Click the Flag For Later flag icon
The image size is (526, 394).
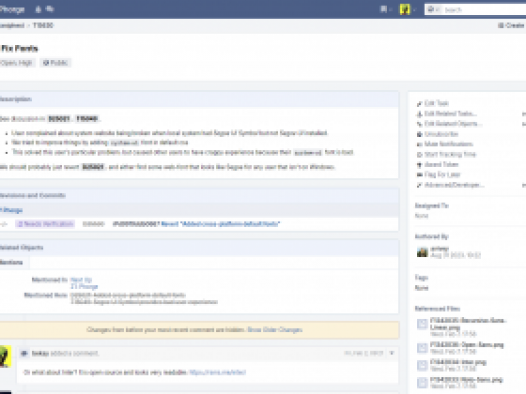click(419, 175)
